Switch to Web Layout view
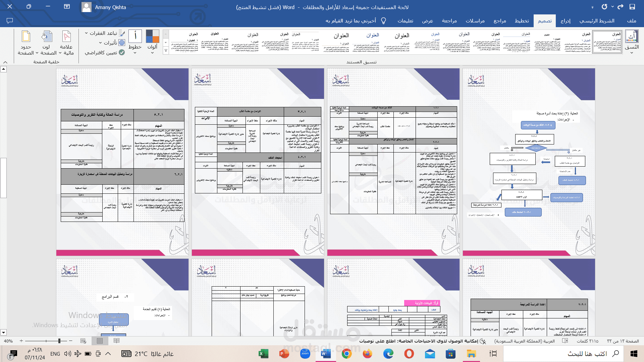The image size is (644, 362). click(83, 341)
